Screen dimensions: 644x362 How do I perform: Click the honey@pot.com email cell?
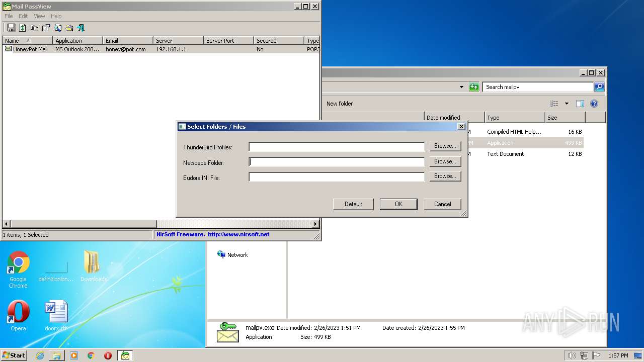pyautogui.click(x=126, y=49)
